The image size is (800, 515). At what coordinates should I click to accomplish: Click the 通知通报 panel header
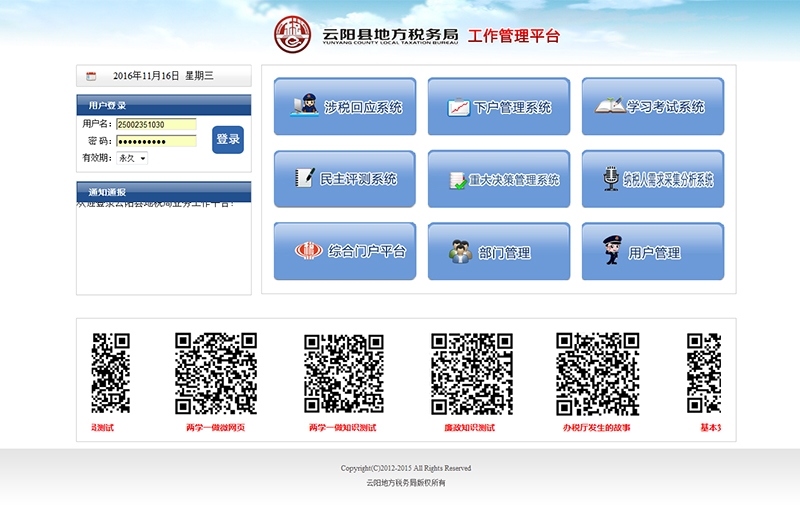tap(164, 192)
